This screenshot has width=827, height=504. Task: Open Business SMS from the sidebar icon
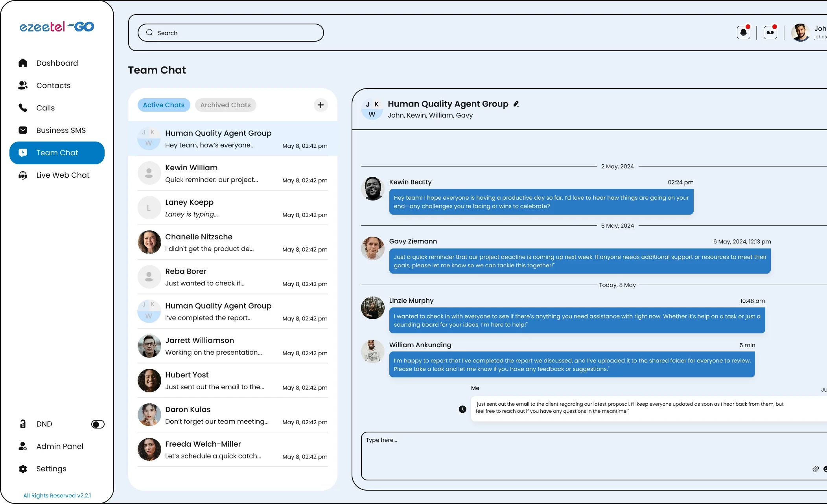(x=23, y=130)
